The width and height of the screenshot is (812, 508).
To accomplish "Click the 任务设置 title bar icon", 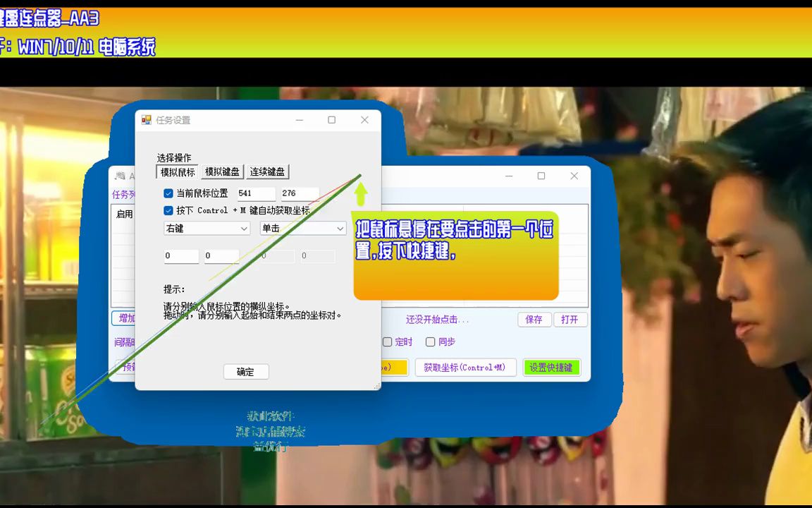I will [x=147, y=120].
